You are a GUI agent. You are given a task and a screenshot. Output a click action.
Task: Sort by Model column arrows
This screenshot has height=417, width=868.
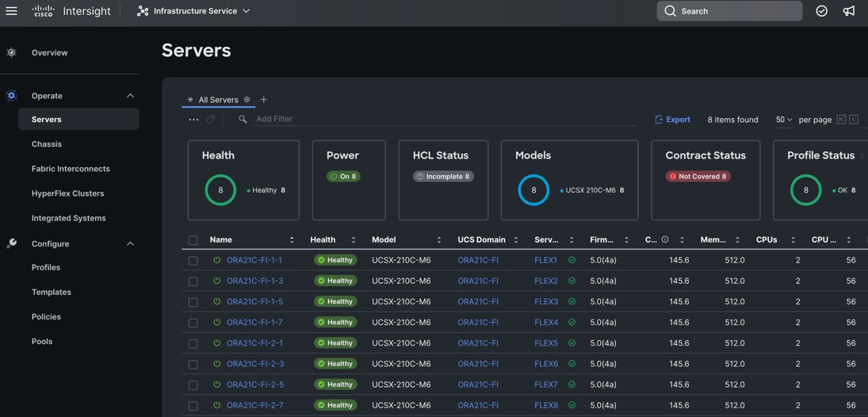[439, 239]
